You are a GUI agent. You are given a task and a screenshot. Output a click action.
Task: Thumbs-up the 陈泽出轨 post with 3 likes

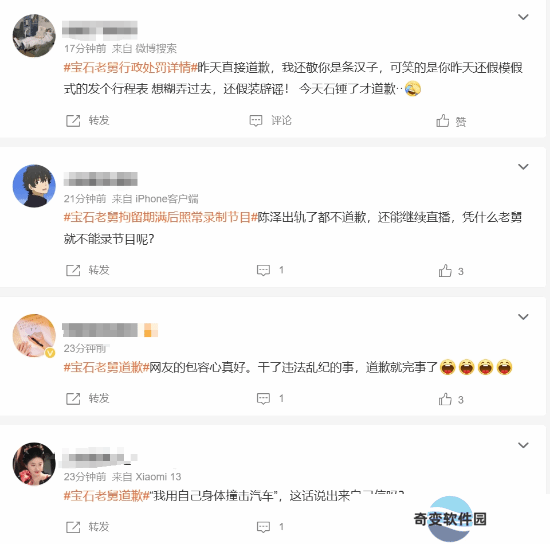(x=445, y=270)
